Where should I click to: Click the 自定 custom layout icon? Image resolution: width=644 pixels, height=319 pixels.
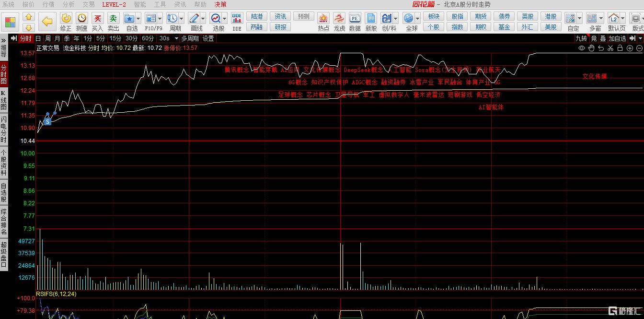(x=570, y=18)
